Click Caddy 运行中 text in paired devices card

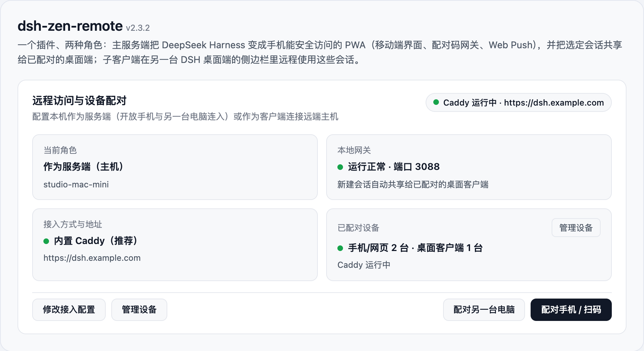coord(364,265)
